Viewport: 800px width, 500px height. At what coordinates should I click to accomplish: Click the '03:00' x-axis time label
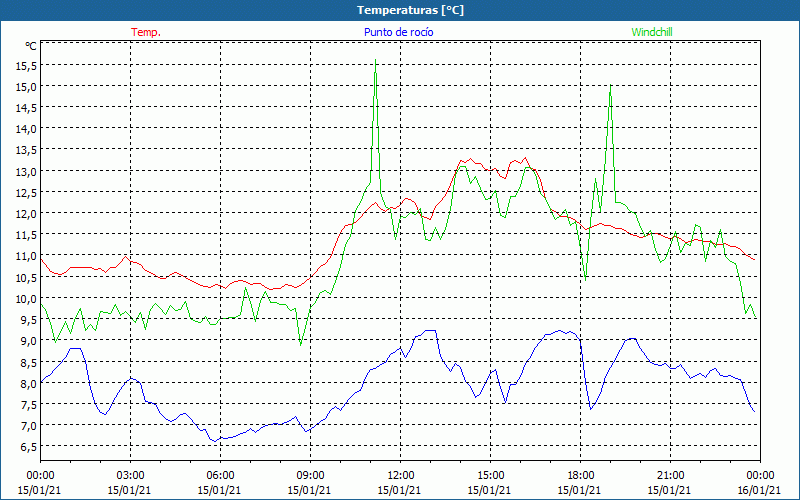point(130,476)
